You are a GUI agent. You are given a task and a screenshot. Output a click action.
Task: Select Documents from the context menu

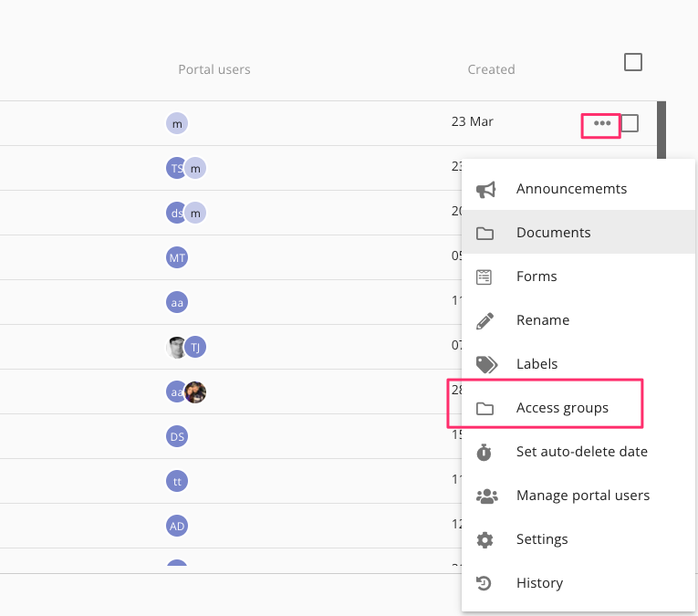coord(553,233)
